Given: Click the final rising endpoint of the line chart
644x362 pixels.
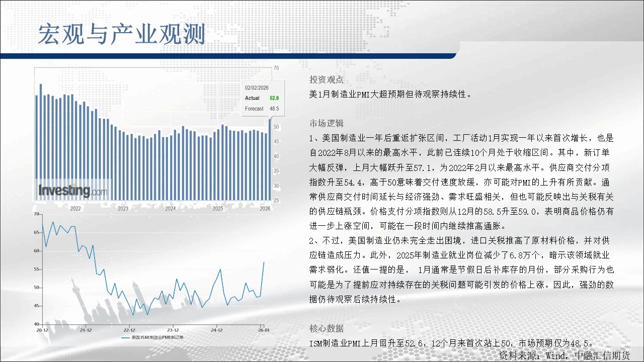Looking at the screenshot, I should 264,262.
